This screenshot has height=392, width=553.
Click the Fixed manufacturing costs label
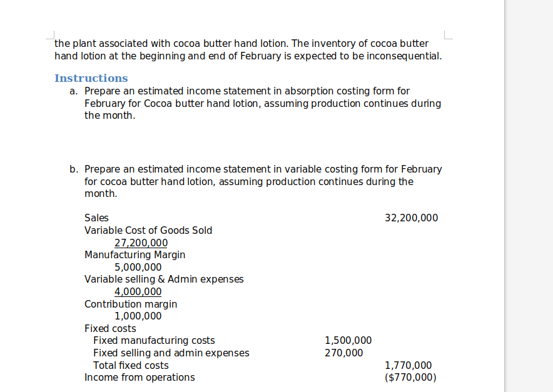pos(154,341)
